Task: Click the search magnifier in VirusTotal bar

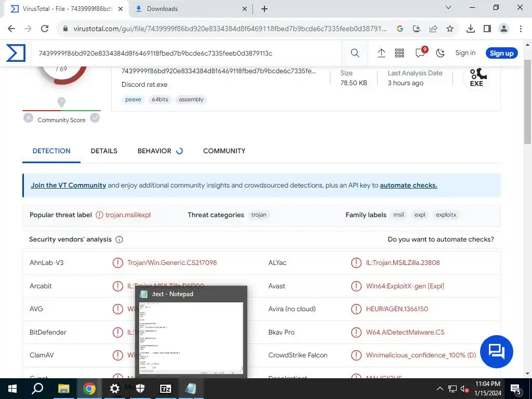Action: click(355, 53)
